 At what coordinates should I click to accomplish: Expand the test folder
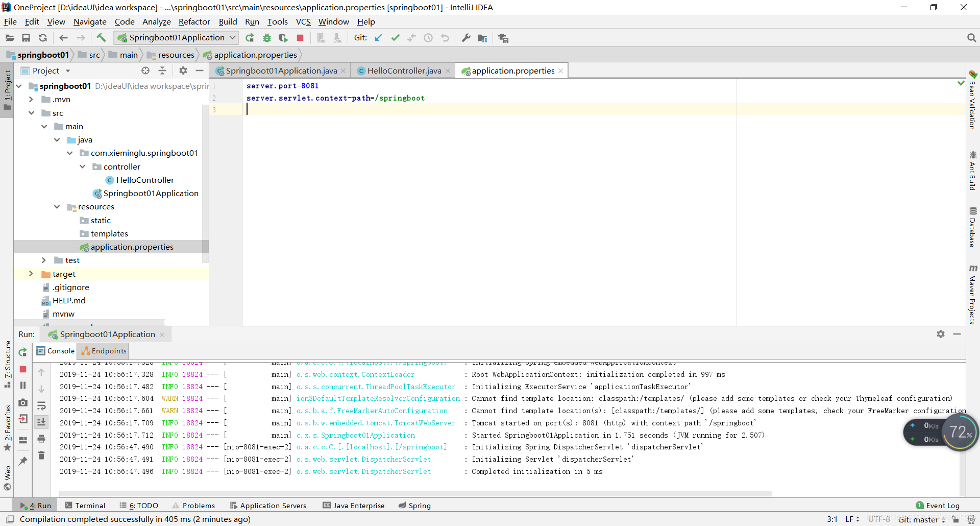(44, 260)
